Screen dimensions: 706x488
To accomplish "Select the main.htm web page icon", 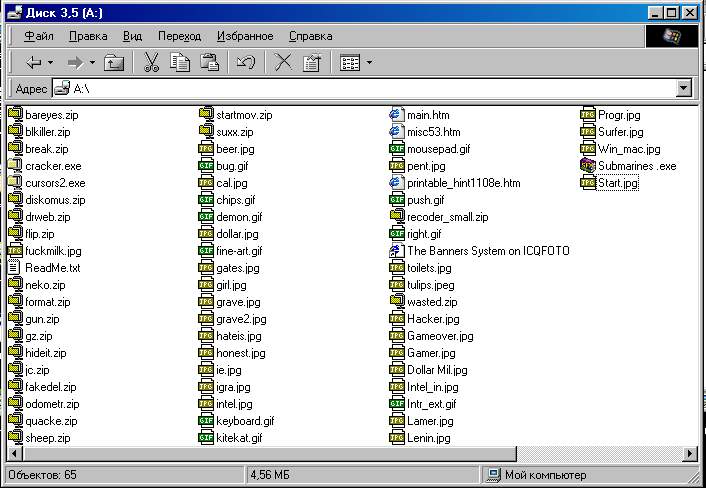I will [396, 114].
